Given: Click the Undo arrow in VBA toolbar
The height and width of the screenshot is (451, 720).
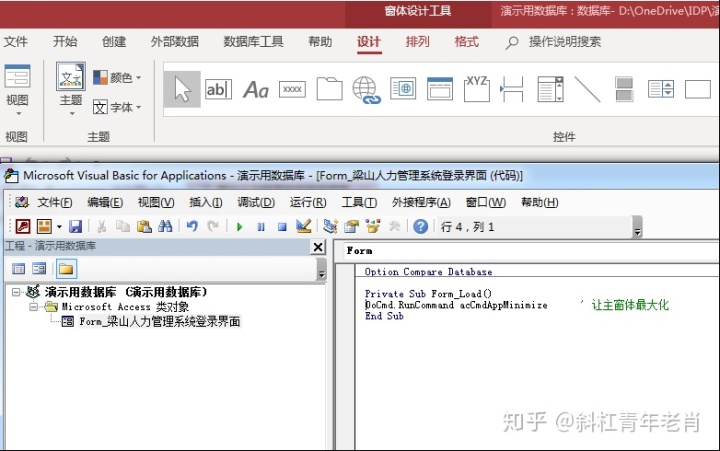Looking at the screenshot, I should point(192,226).
